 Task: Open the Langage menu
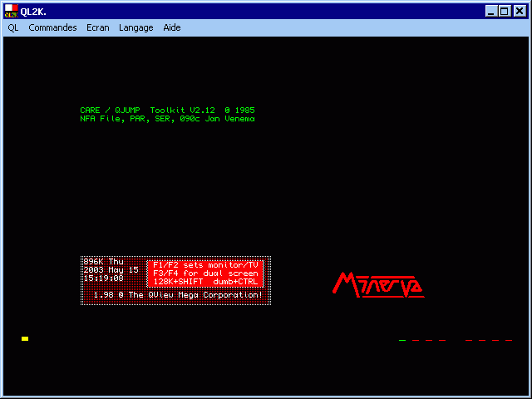tap(136, 27)
